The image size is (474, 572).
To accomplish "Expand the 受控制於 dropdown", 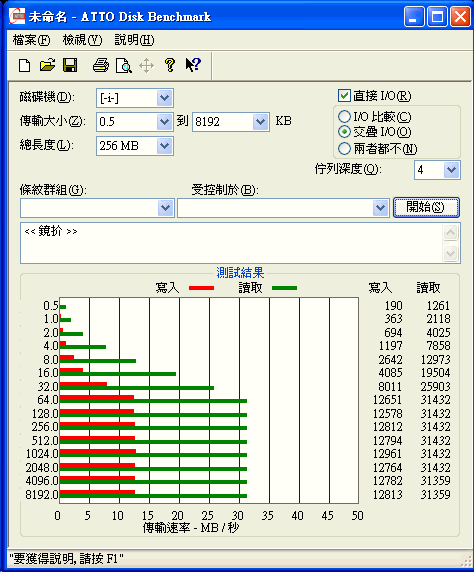I will 381,208.
